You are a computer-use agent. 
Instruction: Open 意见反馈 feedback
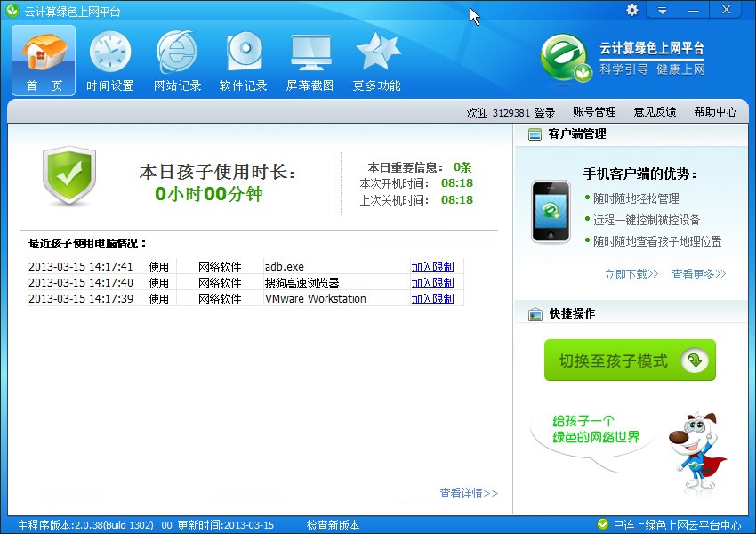(655, 112)
